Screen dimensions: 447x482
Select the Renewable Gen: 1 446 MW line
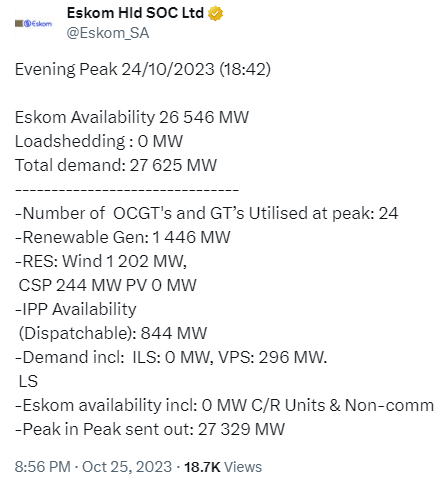(x=122, y=237)
